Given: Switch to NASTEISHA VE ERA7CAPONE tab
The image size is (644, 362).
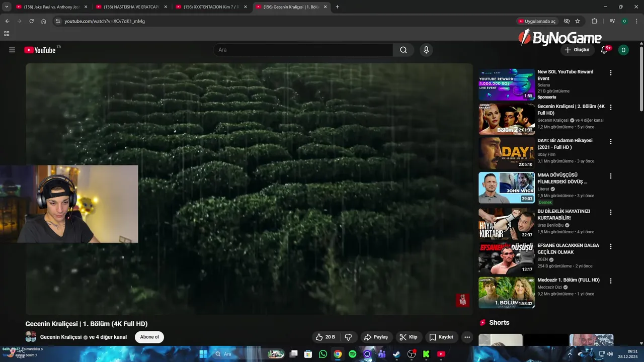Looking at the screenshot, I should click(132, 7).
